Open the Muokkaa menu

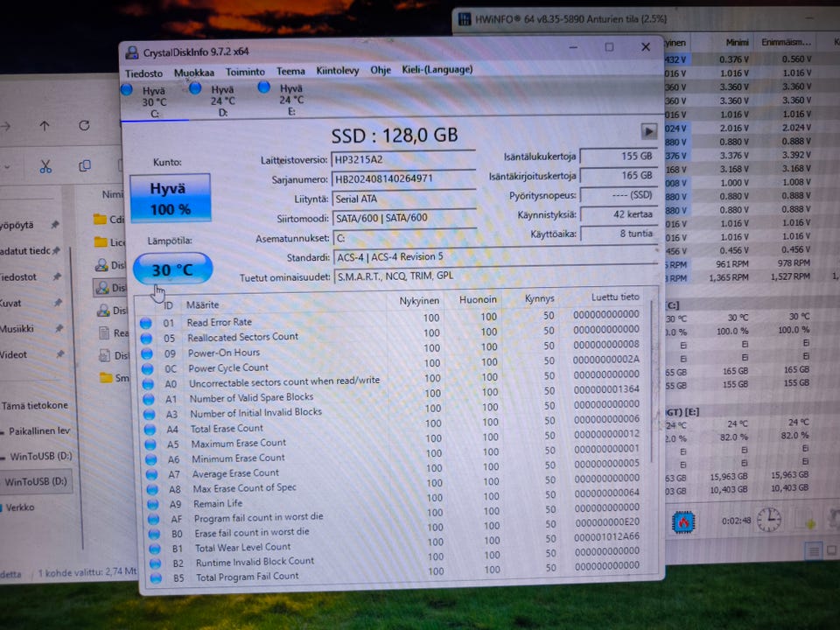coord(194,73)
